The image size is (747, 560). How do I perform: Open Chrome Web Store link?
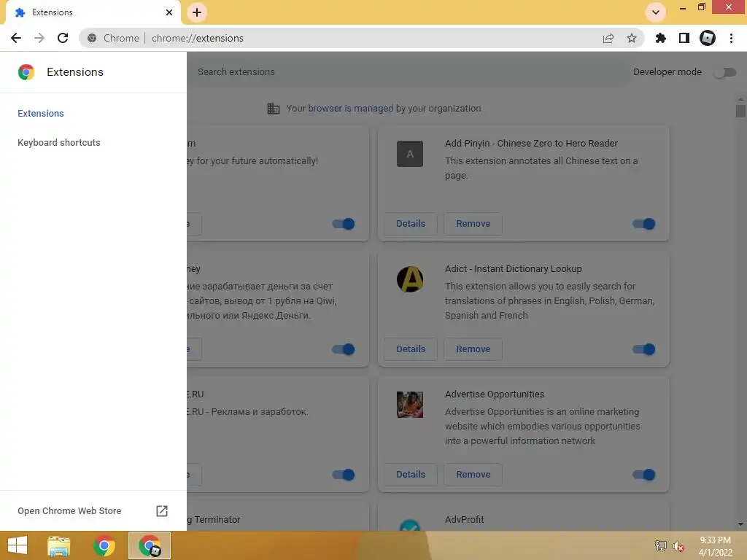click(69, 510)
